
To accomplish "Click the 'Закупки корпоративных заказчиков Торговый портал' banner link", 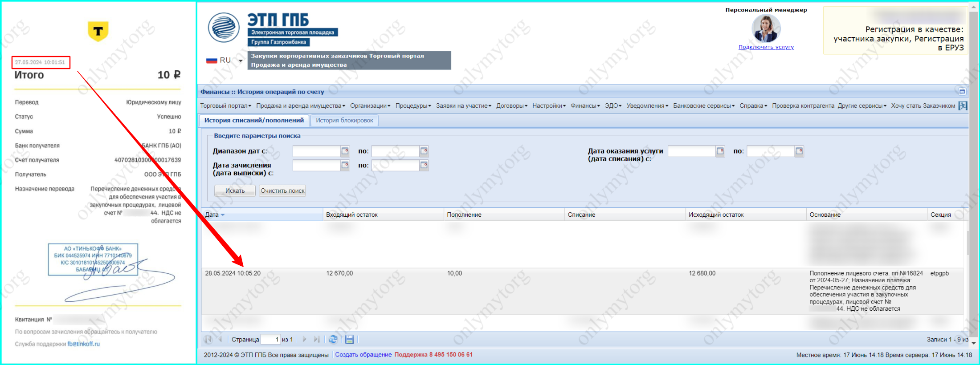I will click(x=337, y=56).
